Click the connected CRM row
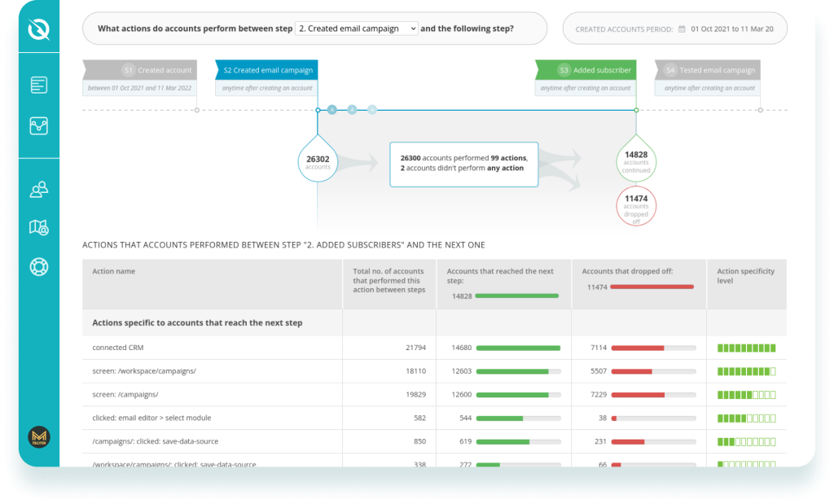834x504 pixels. pyautogui.click(x=435, y=348)
